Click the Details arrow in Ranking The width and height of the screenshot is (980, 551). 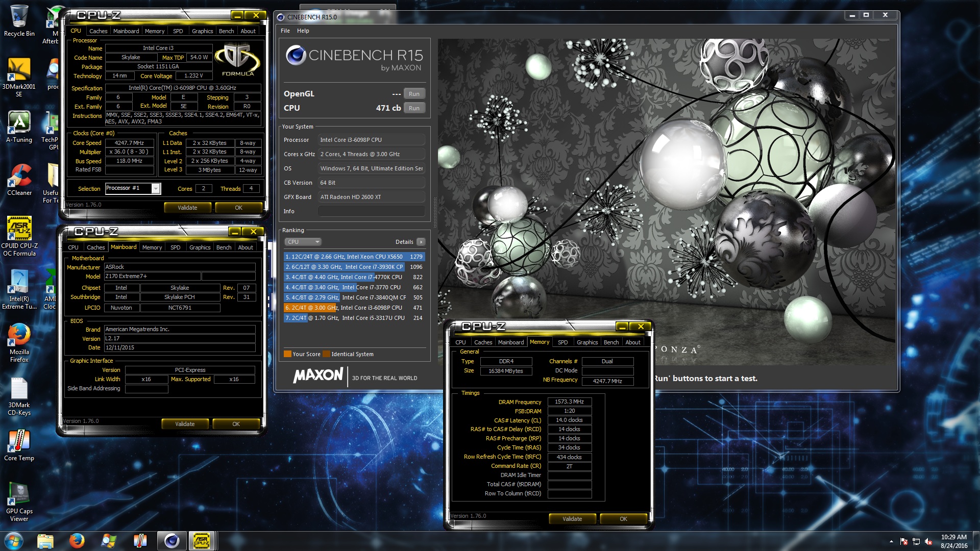(421, 242)
